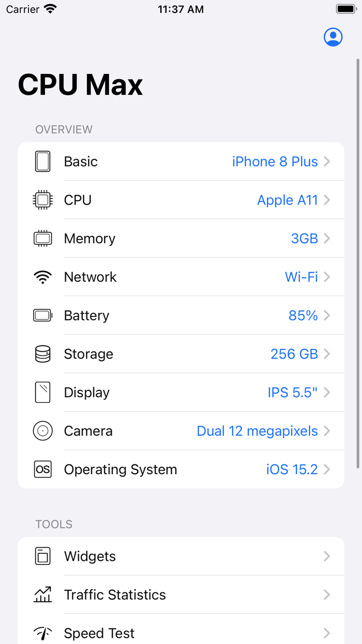The image size is (362, 644).
Task: Click the Apple A11 CPU link
Action: (x=288, y=199)
